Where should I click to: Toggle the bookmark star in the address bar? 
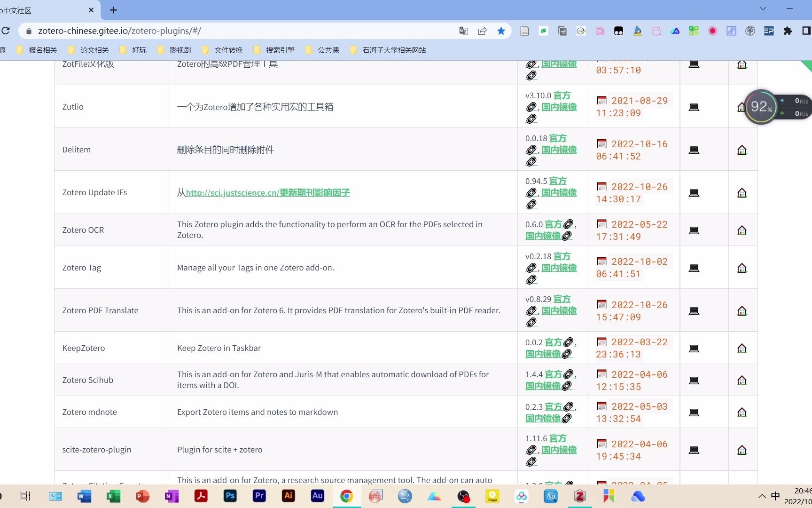(x=501, y=31)
